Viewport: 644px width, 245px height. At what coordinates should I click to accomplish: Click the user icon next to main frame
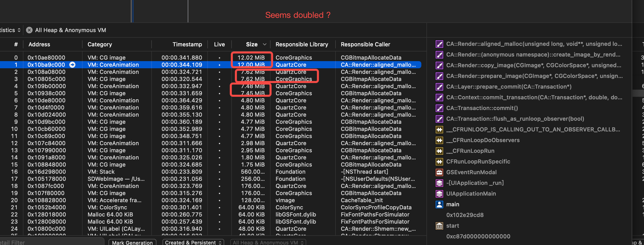439,204
